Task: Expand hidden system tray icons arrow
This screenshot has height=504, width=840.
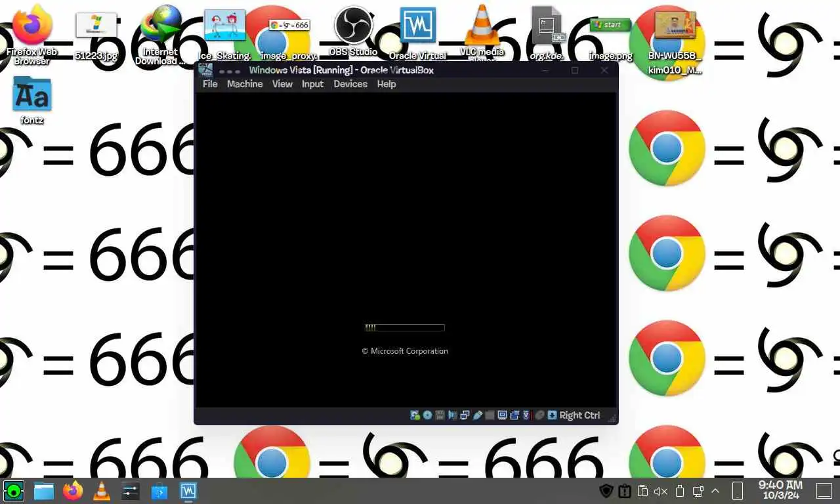Action: click(x=715, y=491)
